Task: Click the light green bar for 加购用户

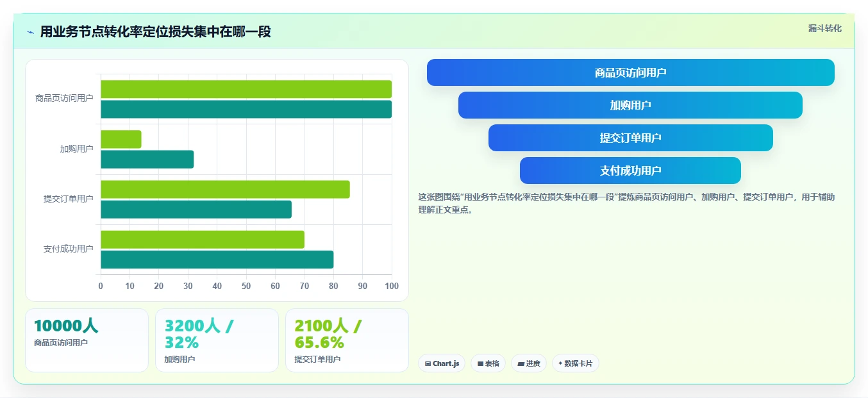Action: click(121, 139)
